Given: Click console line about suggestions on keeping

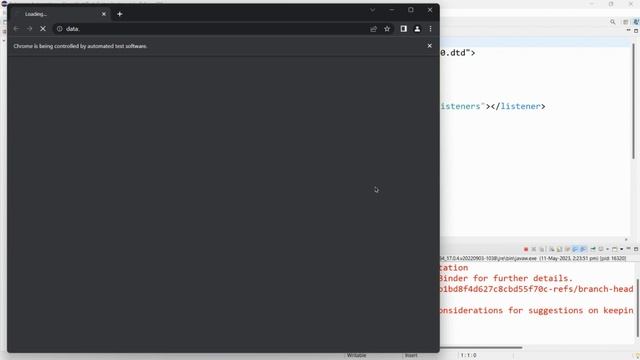Looking at the screenshot, I should click(536, 310).
